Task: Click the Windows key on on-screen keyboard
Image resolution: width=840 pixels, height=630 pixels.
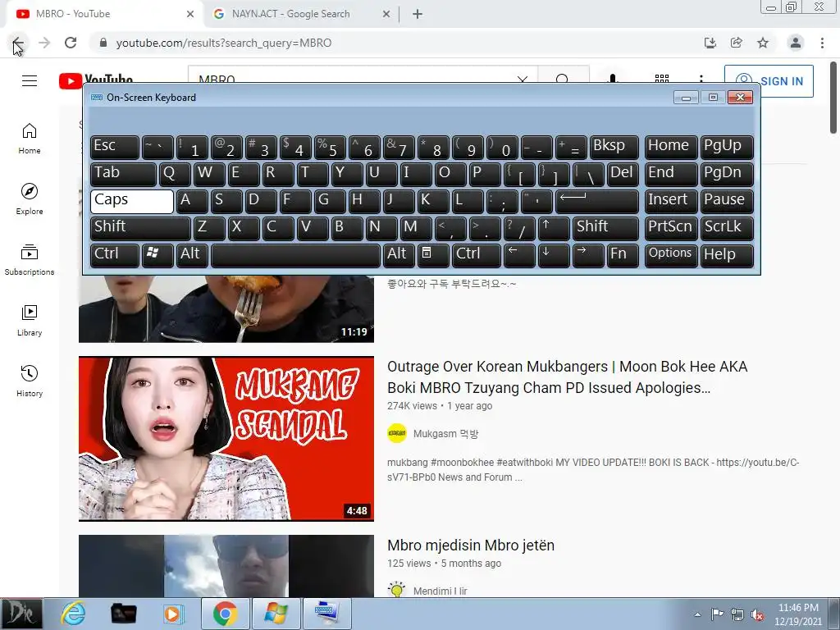Action: (157, 254)
